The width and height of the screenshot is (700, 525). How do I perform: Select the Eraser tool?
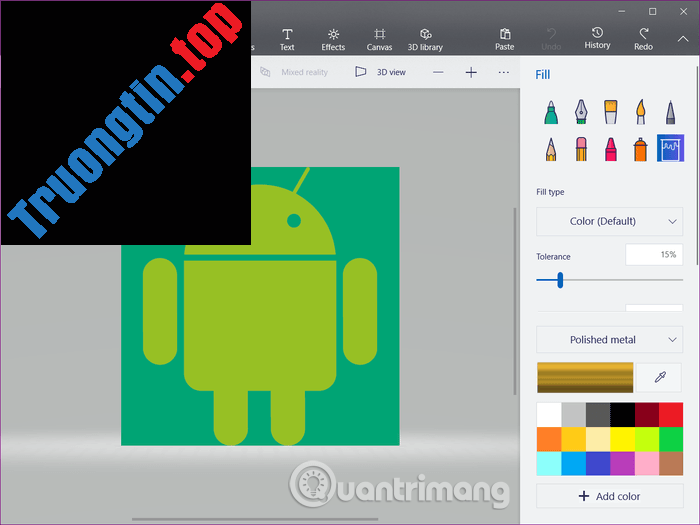pos(581,149)
